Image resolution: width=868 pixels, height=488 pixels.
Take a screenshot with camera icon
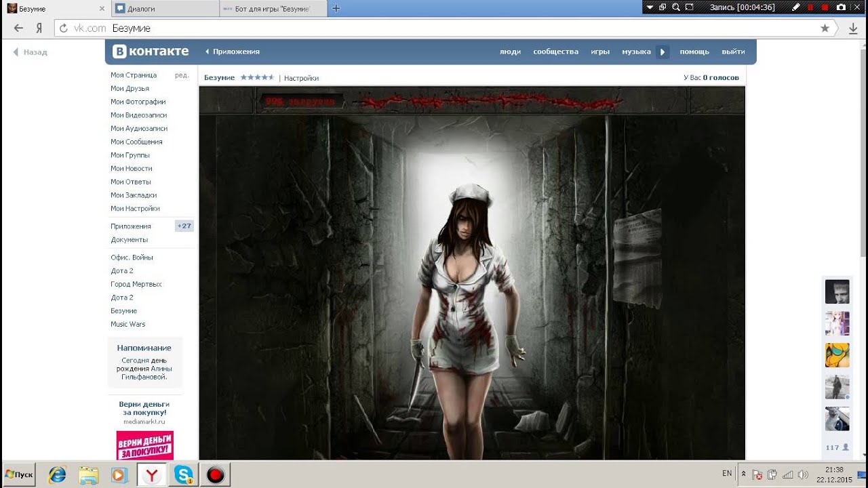841,7
